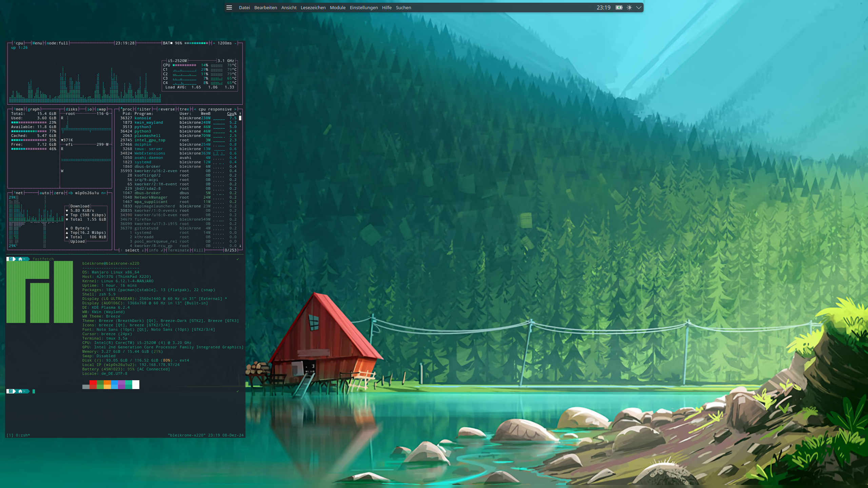The width and height of the screenshot is (868, 488).
Task: Switch to next network interface with n>
Action: [103, 193]
